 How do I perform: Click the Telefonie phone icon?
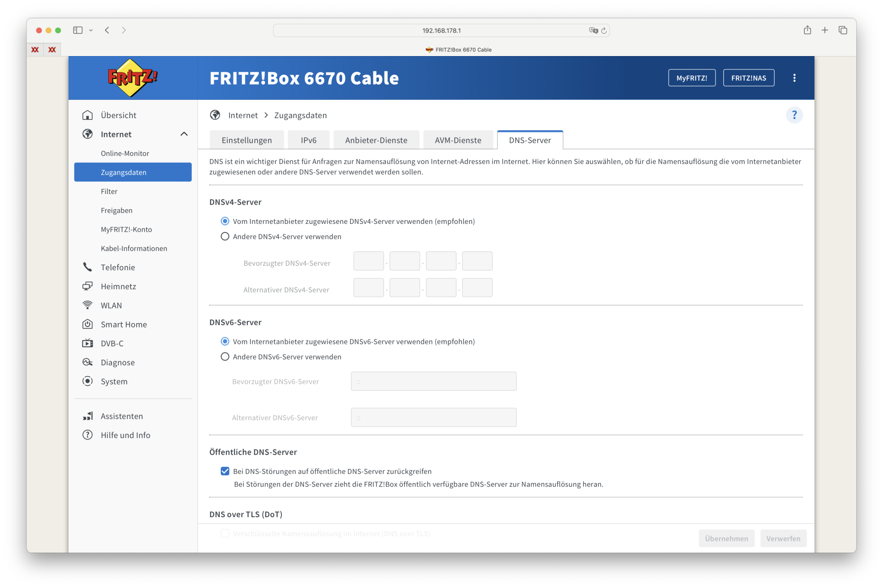click(87, 267)
